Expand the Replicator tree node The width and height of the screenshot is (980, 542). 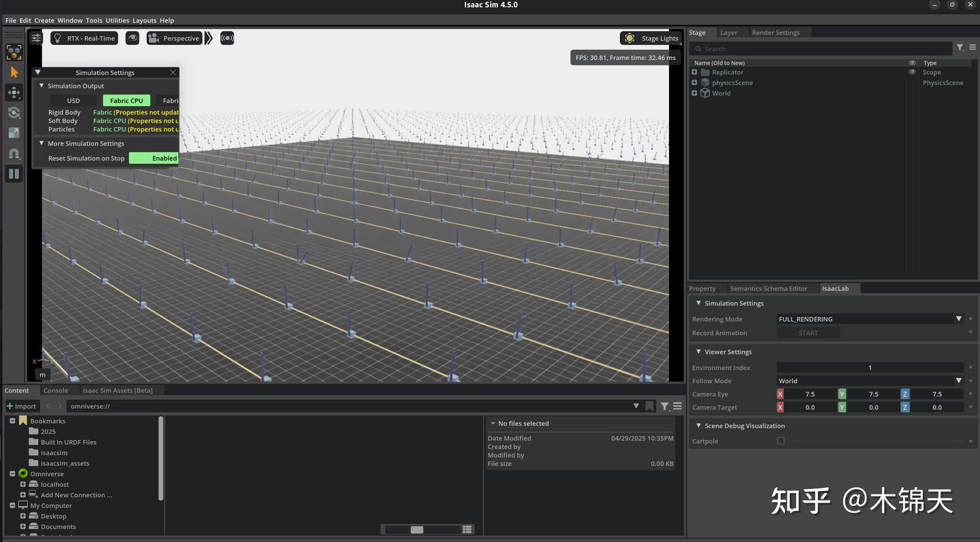coord(694,72)
